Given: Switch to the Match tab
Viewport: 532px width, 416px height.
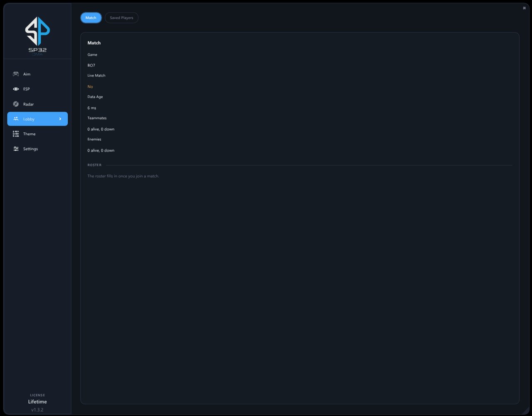Looking at the screenshot, I should coord(91,17).
